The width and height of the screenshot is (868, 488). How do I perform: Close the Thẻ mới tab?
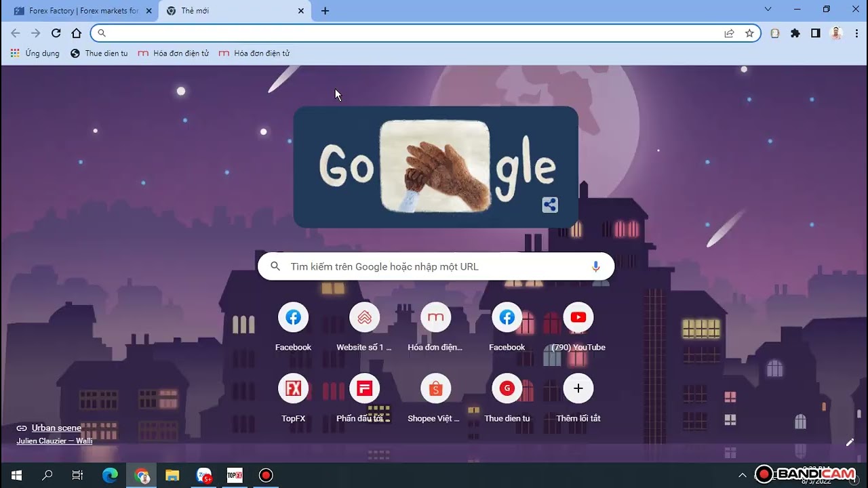pos(301,11)
